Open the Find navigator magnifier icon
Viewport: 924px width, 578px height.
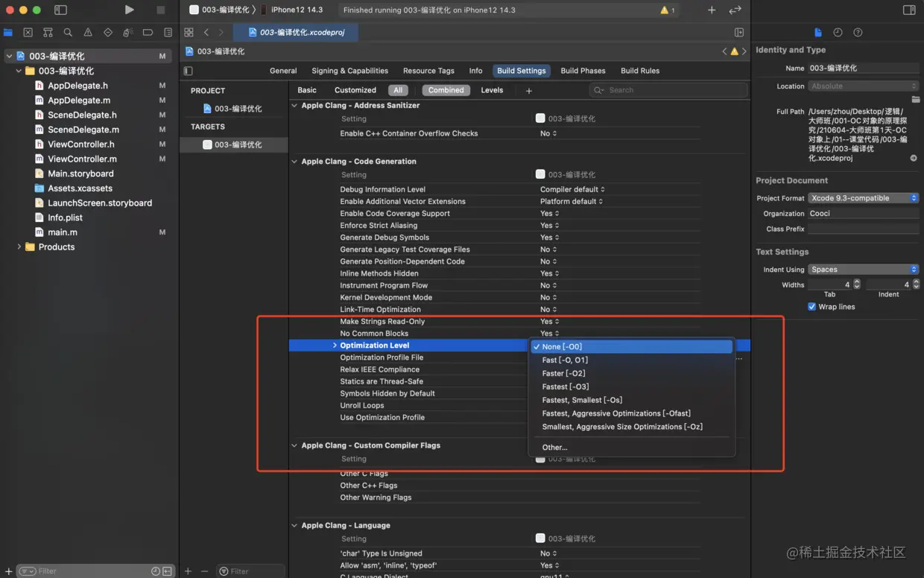click(x=68, y=32)
